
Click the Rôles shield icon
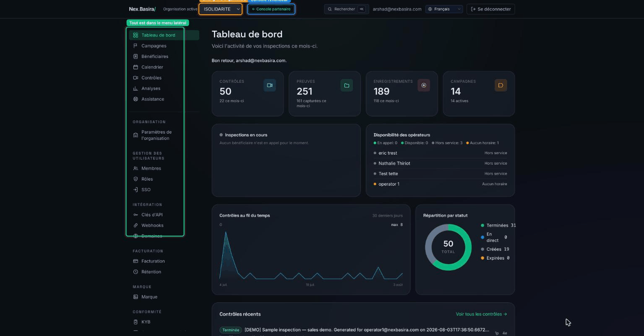[136, 179]
